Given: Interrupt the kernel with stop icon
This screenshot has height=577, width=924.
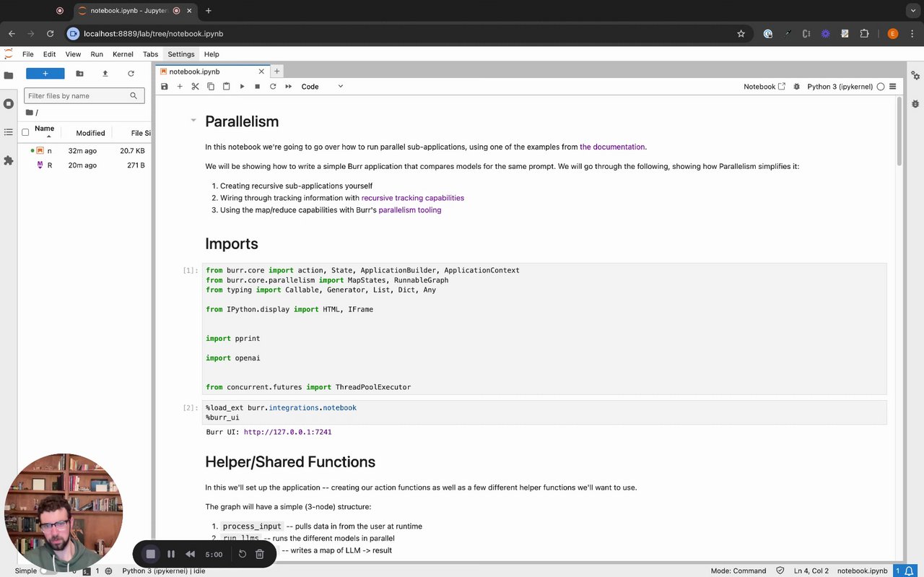Looking at the screenshot, I should (x=257, y=87).
